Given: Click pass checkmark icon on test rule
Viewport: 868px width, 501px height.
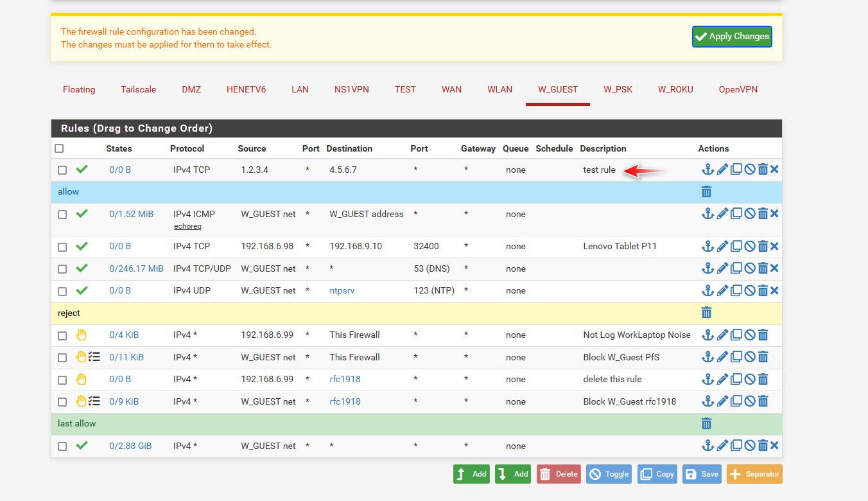Looking at the screenshot, I should [x=82, y=170].
